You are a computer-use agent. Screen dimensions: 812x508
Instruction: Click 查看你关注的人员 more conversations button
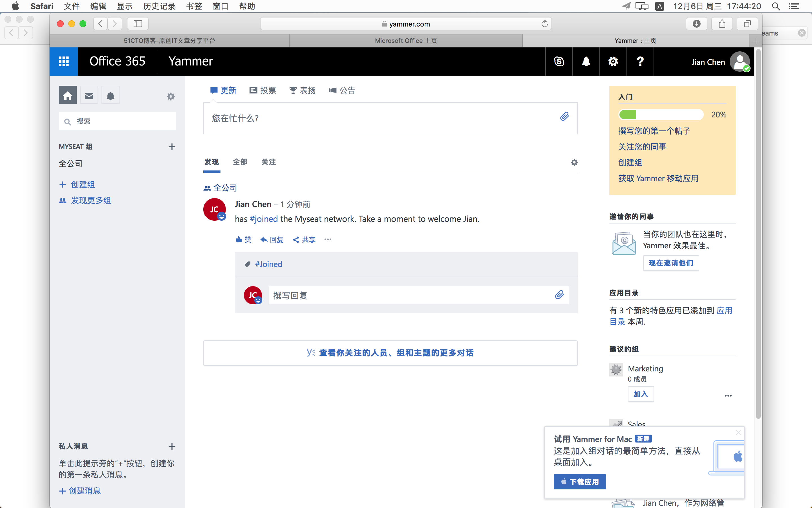(390, 353)
